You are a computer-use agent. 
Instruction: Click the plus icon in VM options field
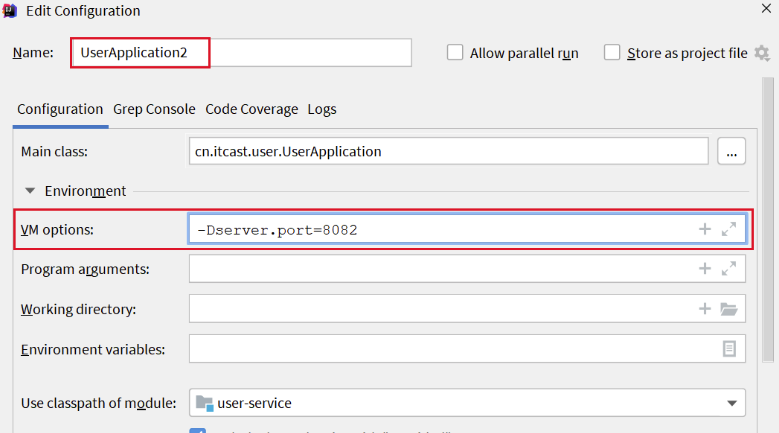click(x=704, y=229)
